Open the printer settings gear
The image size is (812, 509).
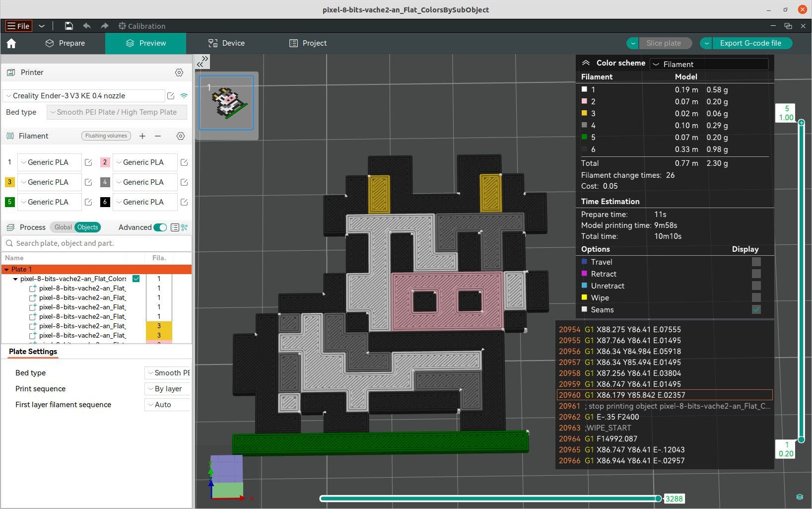point(179,73)
